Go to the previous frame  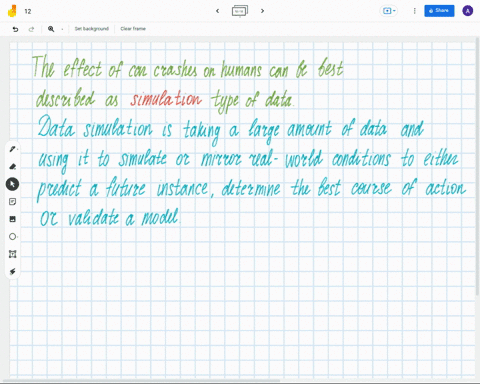pyautogui.click(x=218, y=11)
